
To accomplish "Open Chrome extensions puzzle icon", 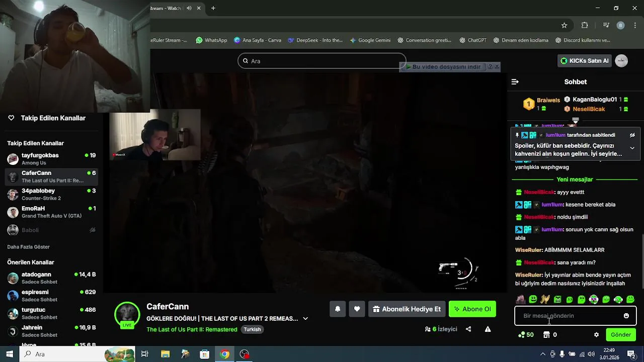I will pos(585,25).
